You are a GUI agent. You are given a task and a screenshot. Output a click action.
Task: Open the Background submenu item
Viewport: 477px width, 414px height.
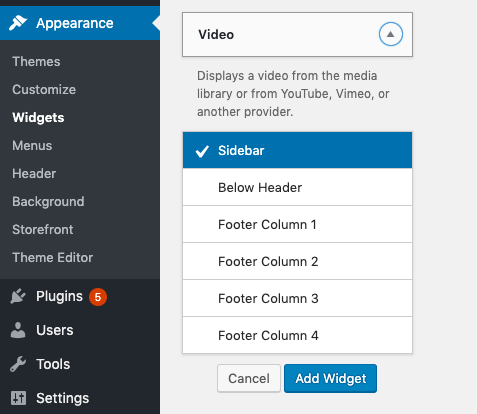point(48,202)
